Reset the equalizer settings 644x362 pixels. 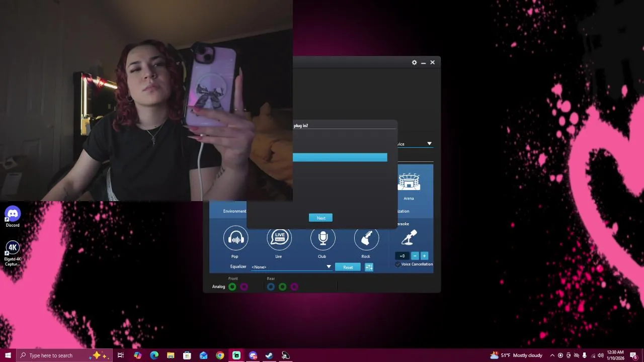tap(348, 267)
